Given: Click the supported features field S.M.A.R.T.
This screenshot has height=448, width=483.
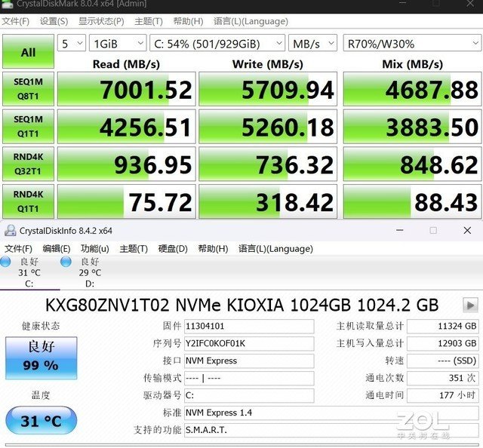Looking at the screenshot, I should [331, 430].
